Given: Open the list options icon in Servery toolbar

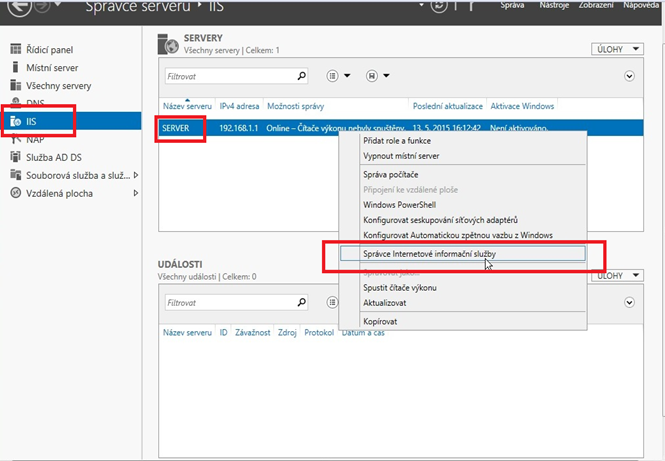Looking at the screenshot, I should tap(332, 76).
